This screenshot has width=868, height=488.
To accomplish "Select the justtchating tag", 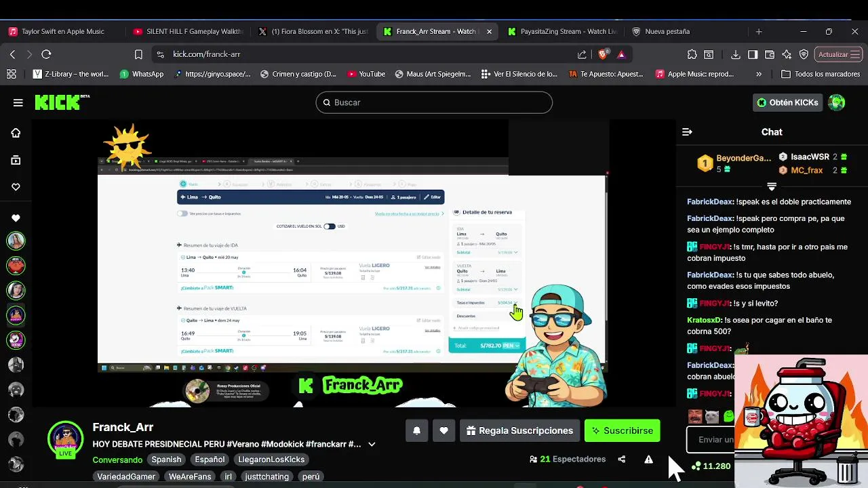I will pos(267,476).
